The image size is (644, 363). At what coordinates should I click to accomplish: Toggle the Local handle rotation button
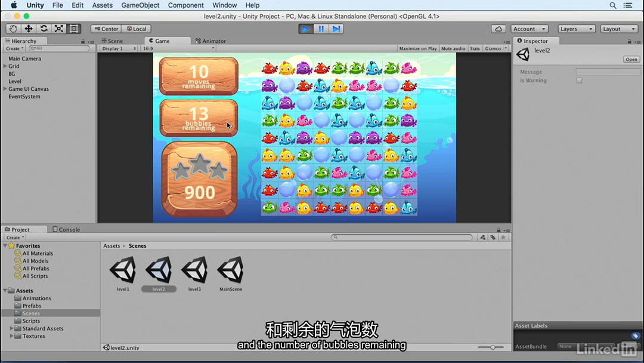[137, 29]
